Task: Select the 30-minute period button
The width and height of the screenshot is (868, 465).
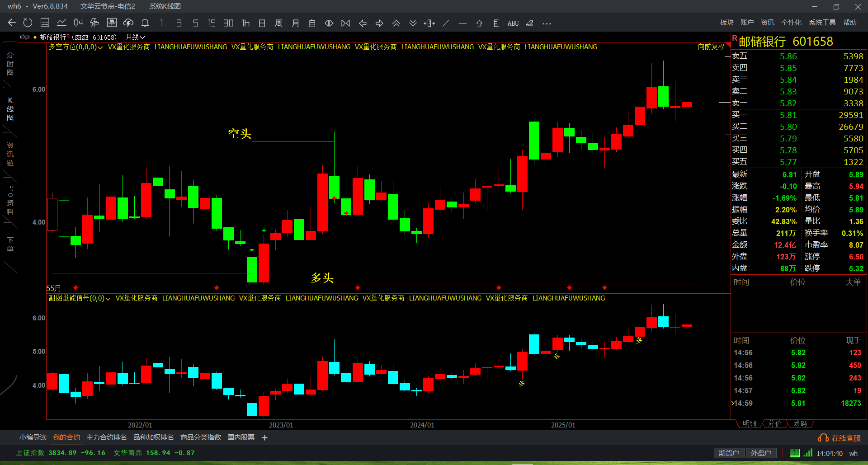Action: click(x=229, y=23)
